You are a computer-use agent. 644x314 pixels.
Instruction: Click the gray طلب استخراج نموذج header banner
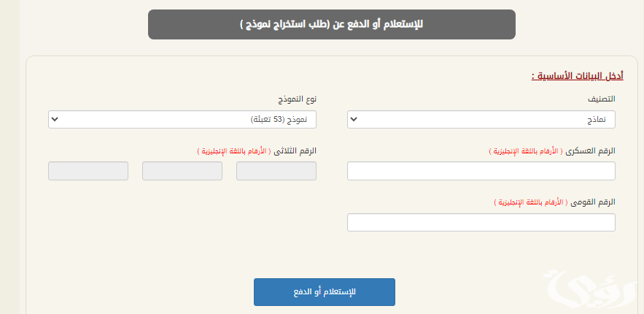(x=331, y=25)
